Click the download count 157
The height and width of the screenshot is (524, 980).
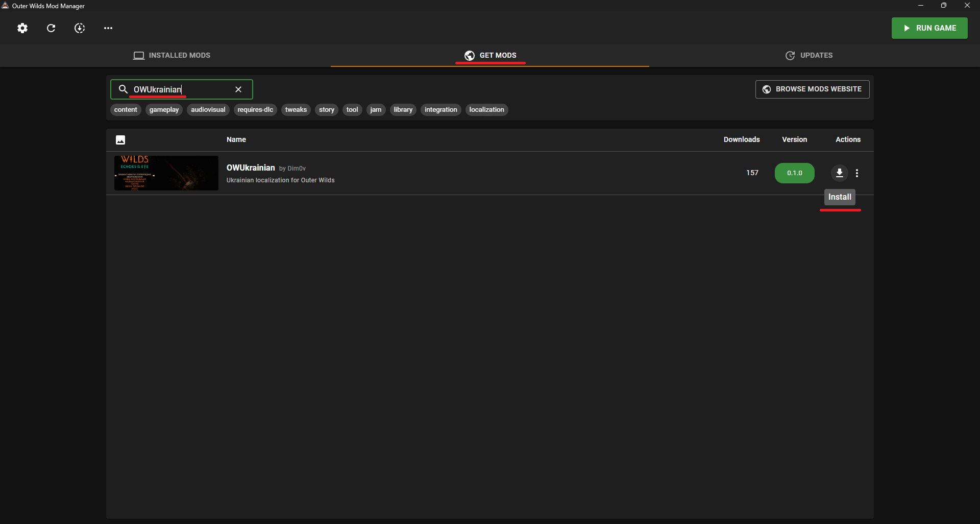pyautogui.click(x=752, y=173)
